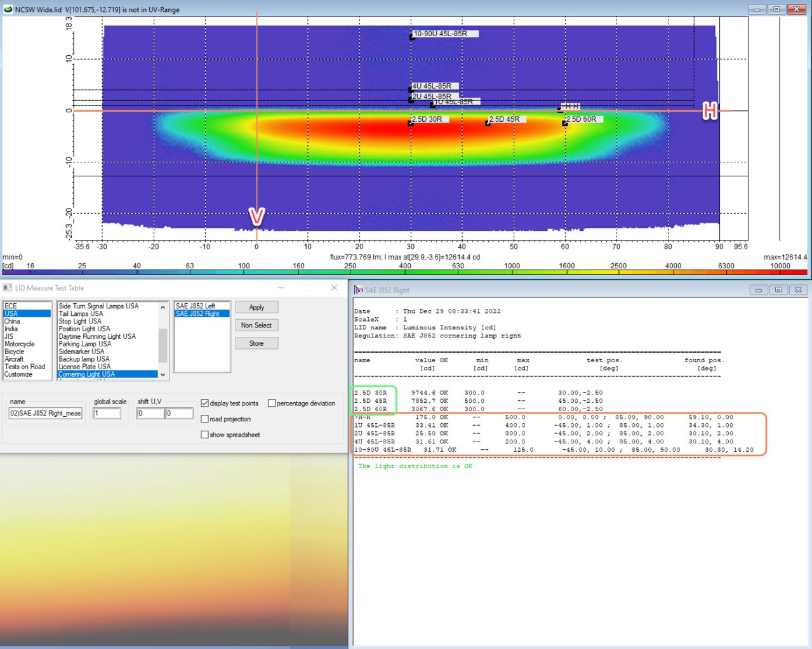Click the 2U 45L-85R test point label
The width and height of the screenshot is (812, 649).
pos(435,97)
